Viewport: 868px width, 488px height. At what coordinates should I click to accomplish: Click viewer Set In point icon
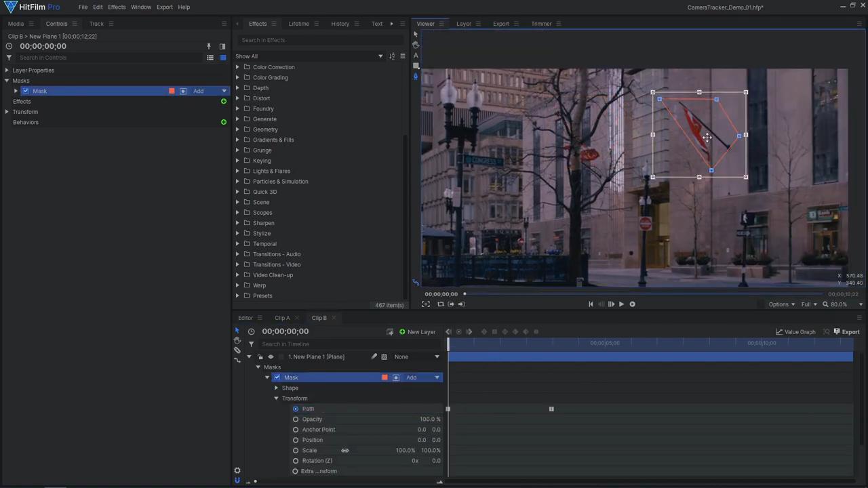(x=451, y=304)
